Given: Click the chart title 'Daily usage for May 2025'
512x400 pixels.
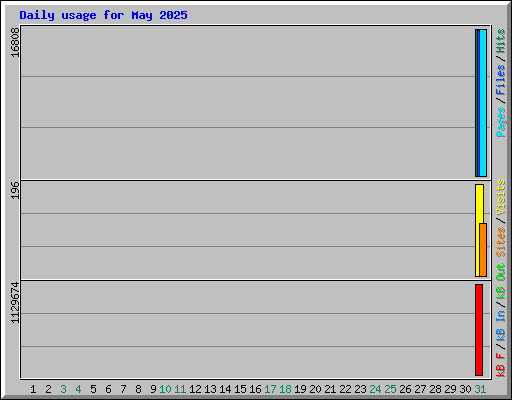Looking at the screenshot, I should (x=103, y=15).
